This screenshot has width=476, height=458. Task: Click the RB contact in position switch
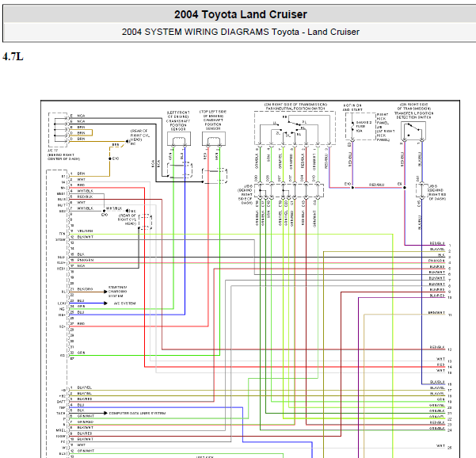tap(285, 117)
